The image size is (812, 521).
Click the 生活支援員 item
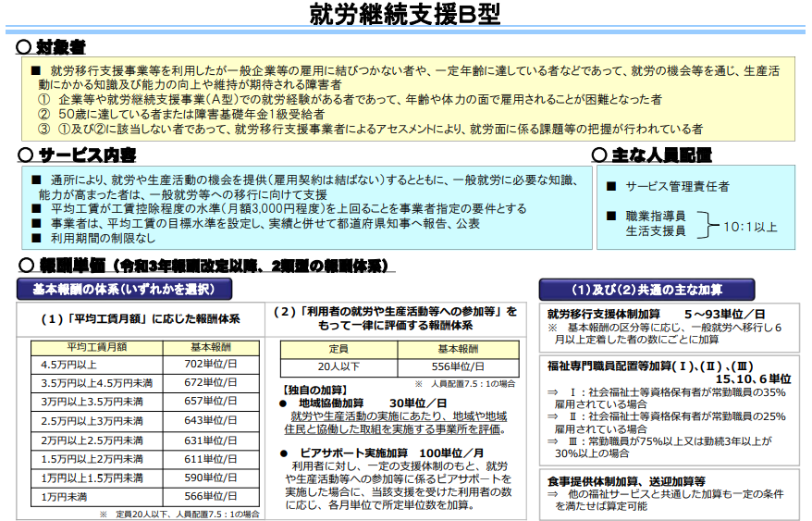pyautogui.click(x=655, y=230)
